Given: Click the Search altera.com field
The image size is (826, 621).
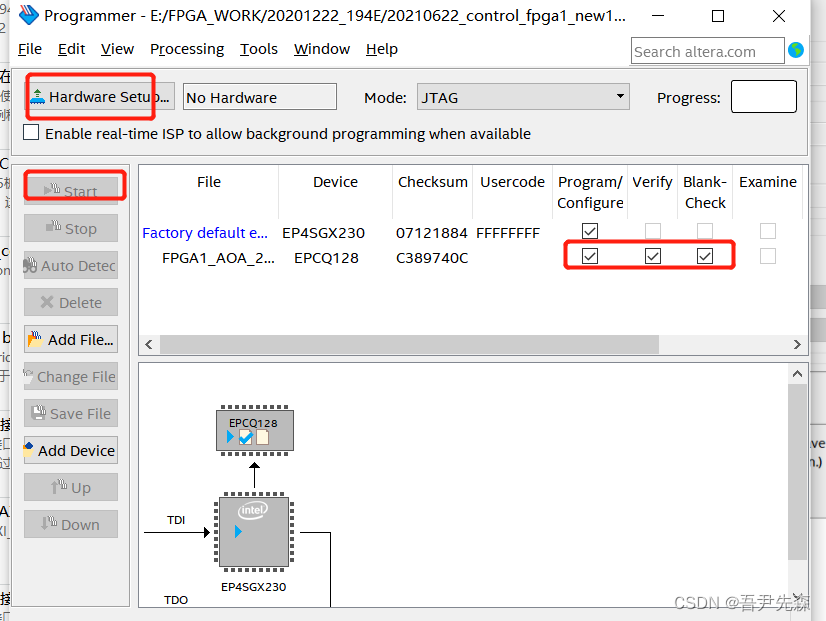Looking at the screenshot, I should point(707,51).
